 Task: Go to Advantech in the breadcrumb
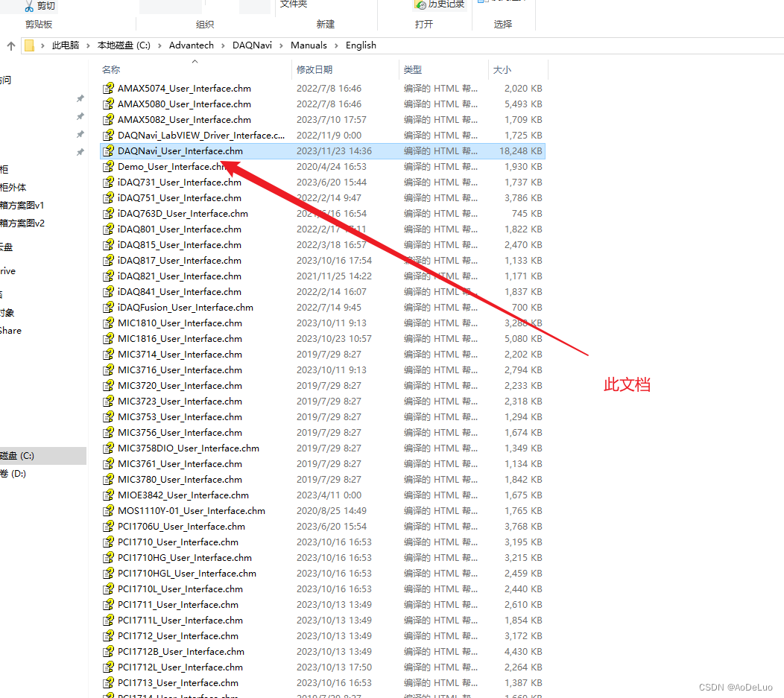[191, 45]
